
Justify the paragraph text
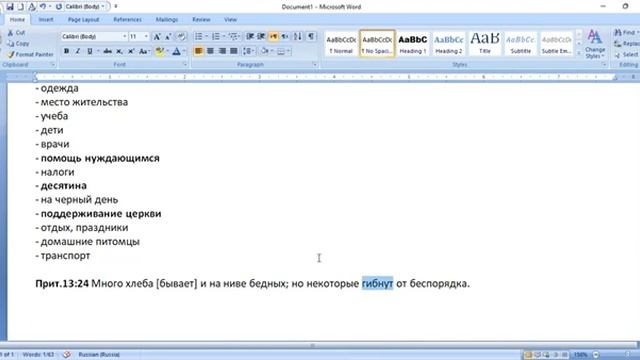pos(233,51)
